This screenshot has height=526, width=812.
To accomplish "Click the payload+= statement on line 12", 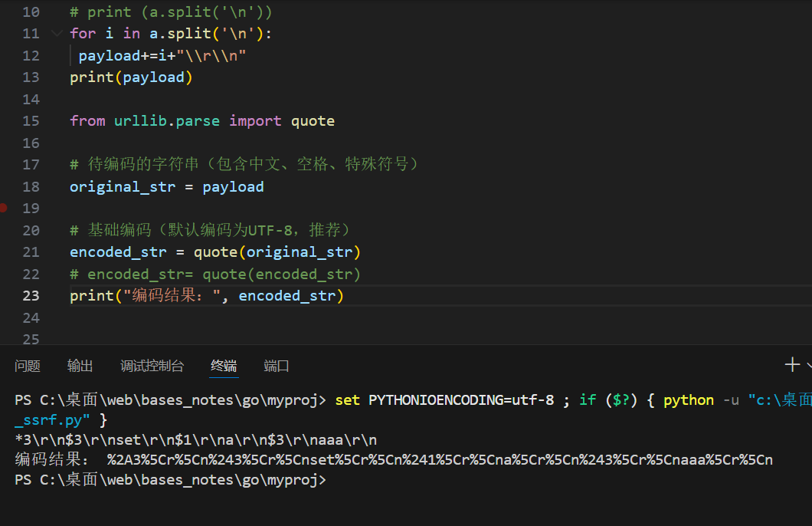I will tap(162, 55).
